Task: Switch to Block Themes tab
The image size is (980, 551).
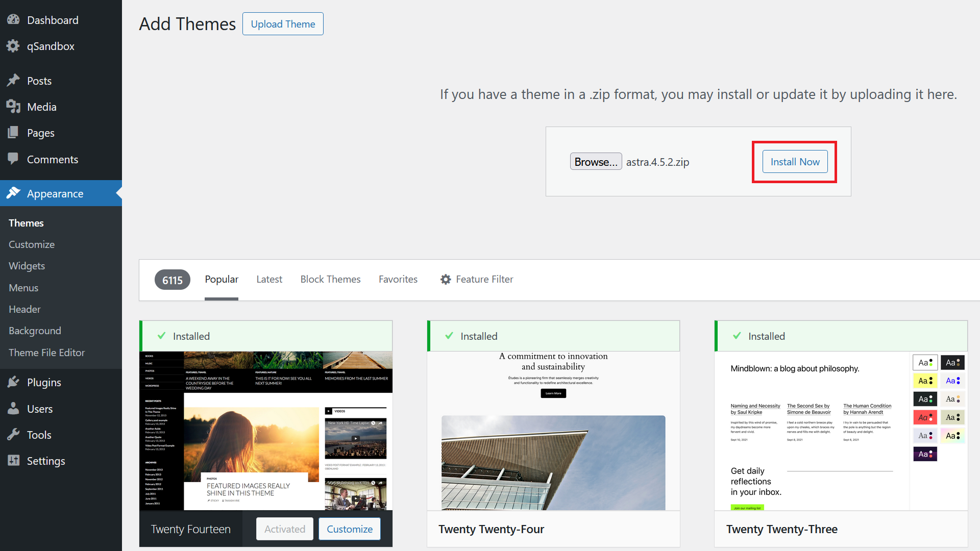Action: click(330, 280)
